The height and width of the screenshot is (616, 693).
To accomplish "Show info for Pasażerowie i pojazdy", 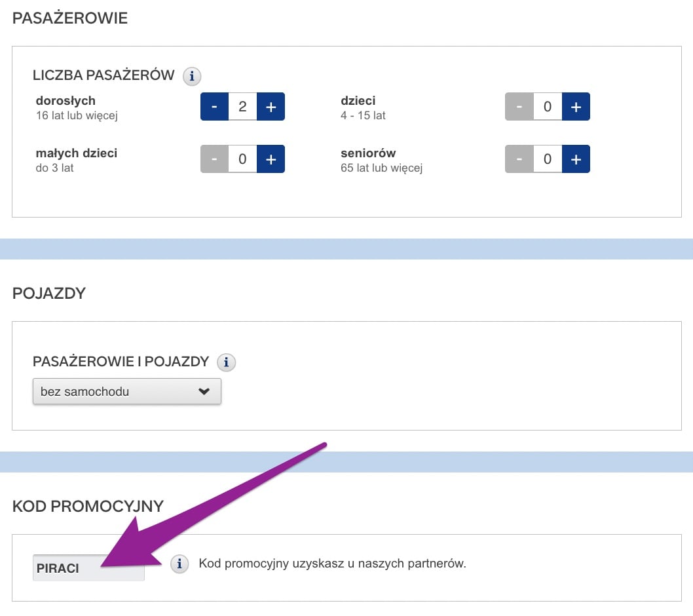I will coord(226,362).
